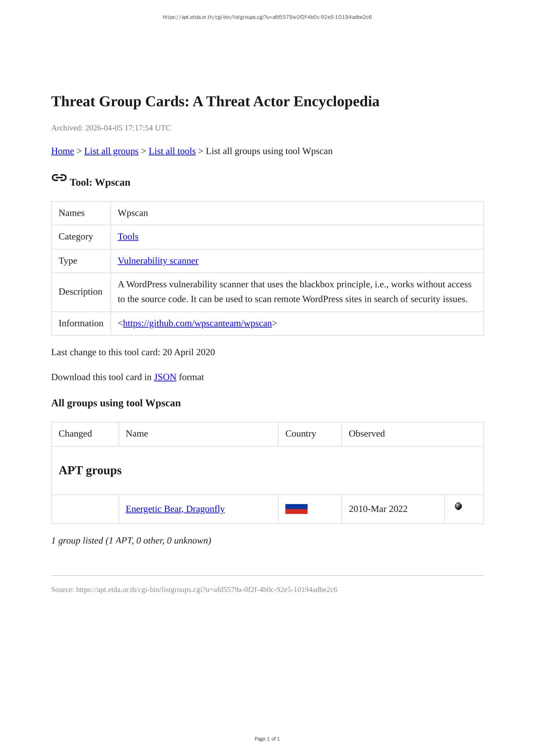535x756 pixels.
Task: Click the Observed column header
Action: tap(367, 434)
